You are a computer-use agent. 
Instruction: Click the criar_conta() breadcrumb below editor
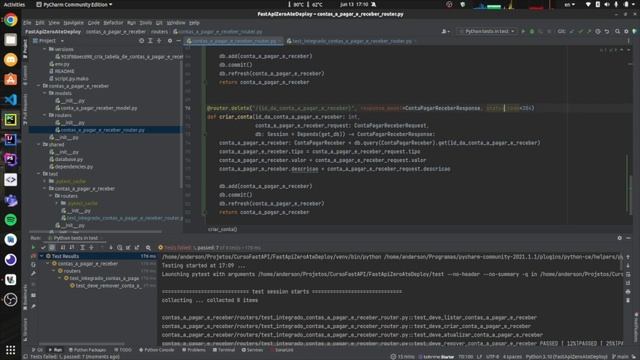pos(222,229)
